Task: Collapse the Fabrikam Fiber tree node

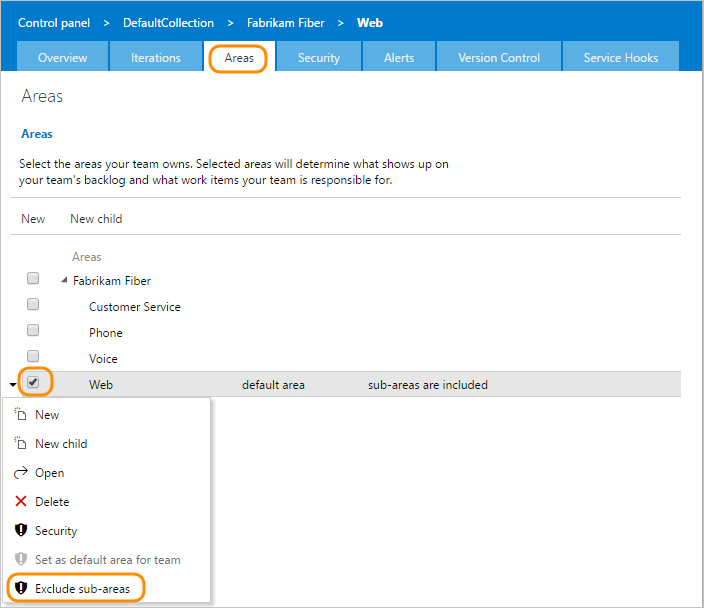Action: 64,280
